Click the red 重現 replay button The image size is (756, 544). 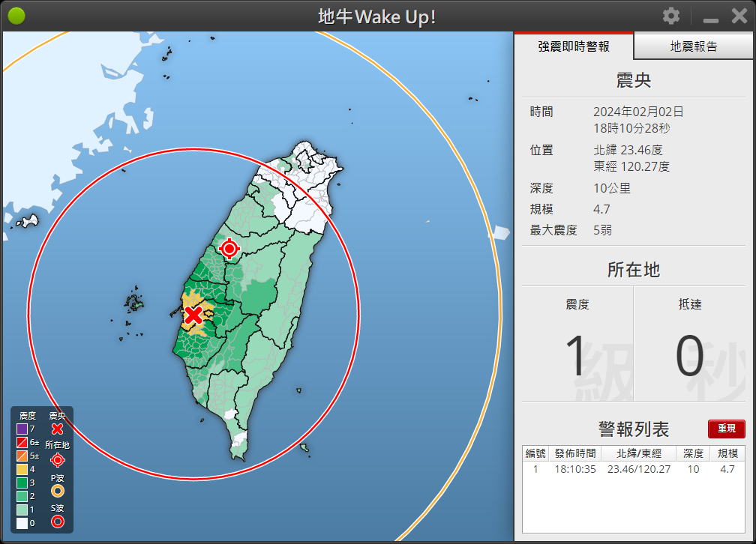click(727, 429)
